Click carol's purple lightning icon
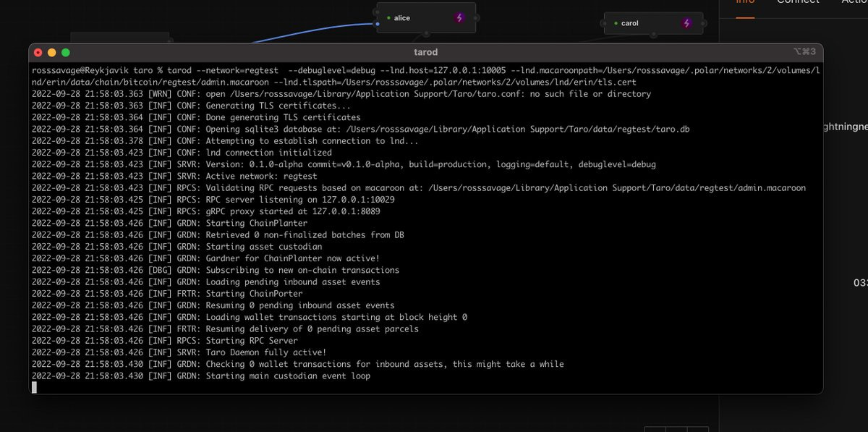The width and height of the screenshot is (868, 432). click(x=687, y=23)
